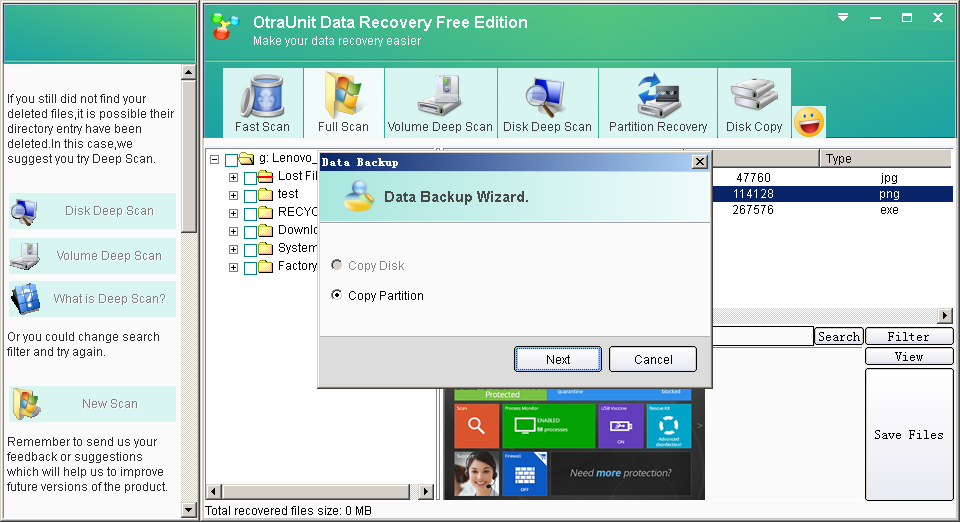This screenshot has height=523, width=960.
Task: Cancel the Data Backup wizard
Action: [x=653, y=359]
